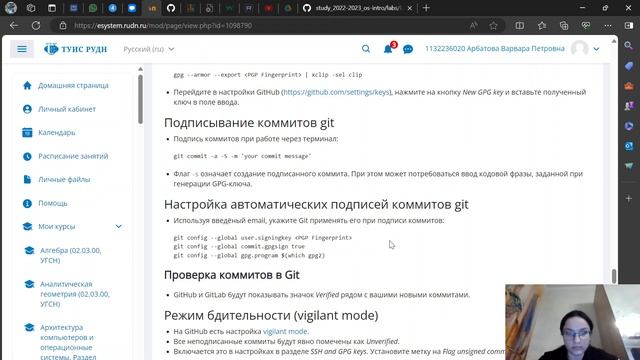Go to Домашняя страница in sidebar
The height and width of the screenshot is (360, 640).
[73, 85]
